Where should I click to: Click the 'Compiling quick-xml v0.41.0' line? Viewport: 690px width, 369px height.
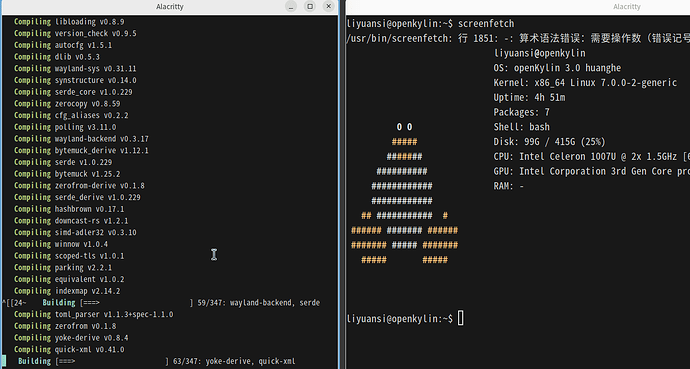tap(69, 349)
